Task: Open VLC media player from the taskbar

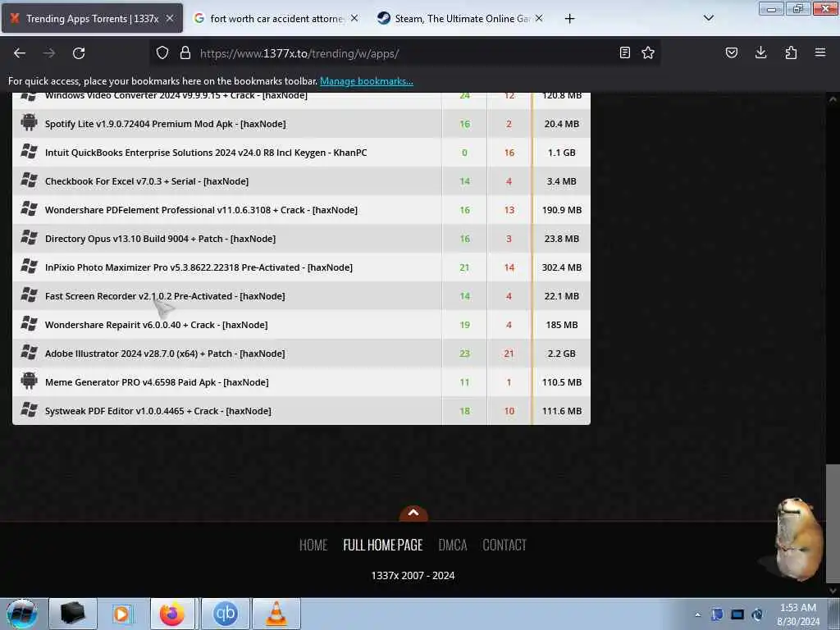Action: (276, 614)
